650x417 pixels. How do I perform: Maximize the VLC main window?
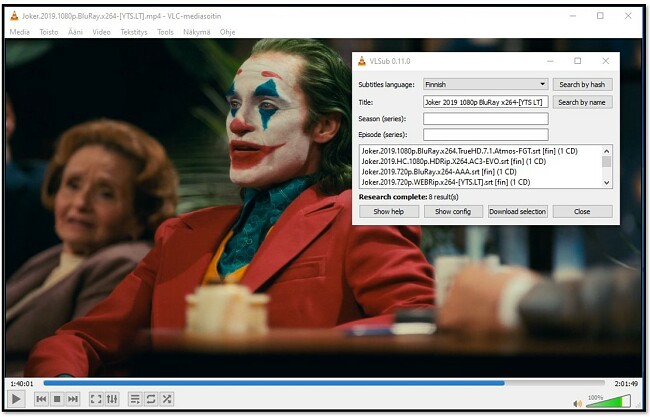click(600, 16)
